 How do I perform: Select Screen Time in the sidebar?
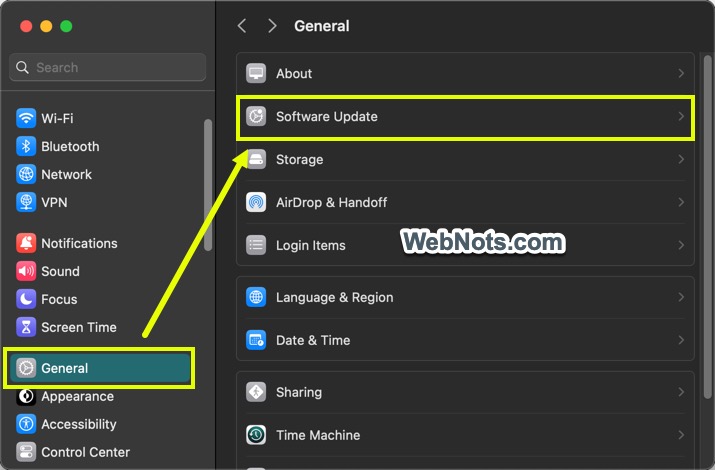click(78, 327)
